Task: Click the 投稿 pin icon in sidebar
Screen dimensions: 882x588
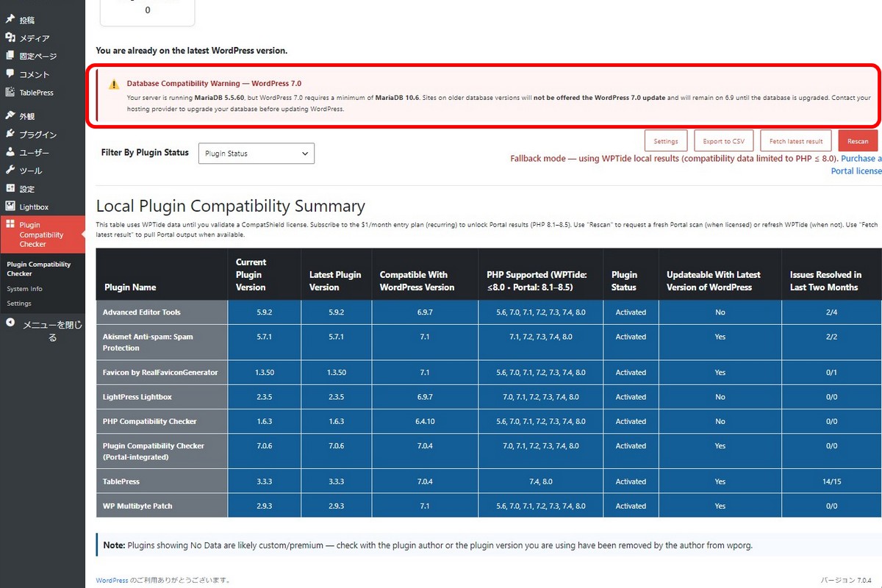Action: click(x=10, y=19)
